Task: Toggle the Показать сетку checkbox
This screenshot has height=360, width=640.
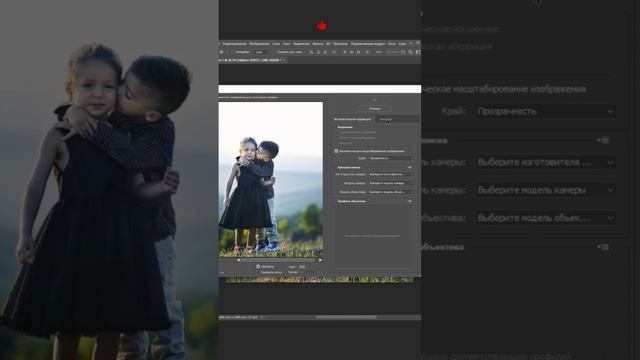Action: [x=258, y=272]
